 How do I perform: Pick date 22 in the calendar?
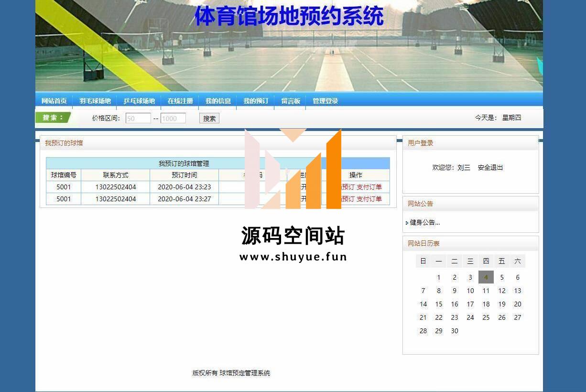[439, 317]
